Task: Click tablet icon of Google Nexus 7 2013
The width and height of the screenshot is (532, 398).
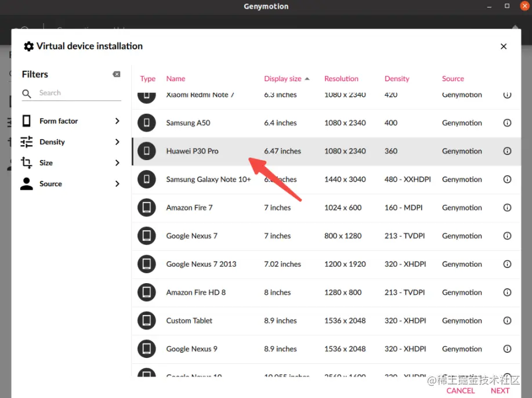Action: pyautogui.click(x=147, y=264)
